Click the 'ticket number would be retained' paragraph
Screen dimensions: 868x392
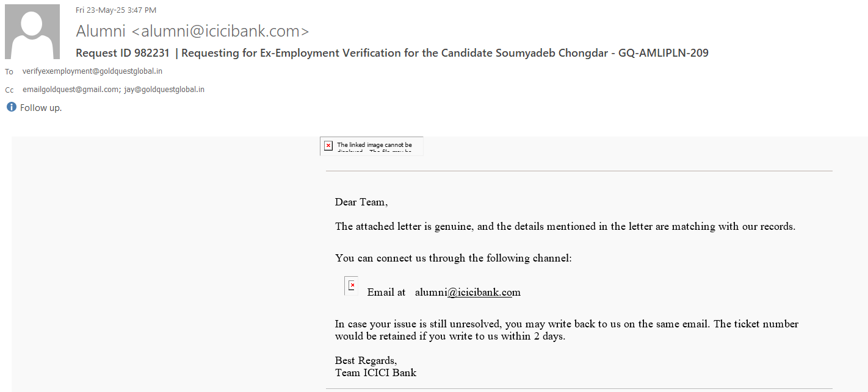coord(566,330)
